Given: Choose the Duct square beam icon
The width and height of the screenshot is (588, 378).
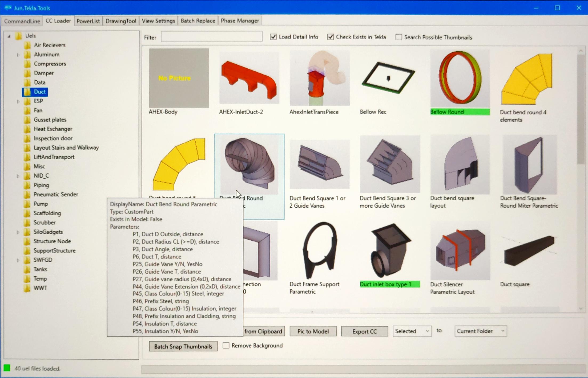Looking at the screenshot, I should click(529, 251).
